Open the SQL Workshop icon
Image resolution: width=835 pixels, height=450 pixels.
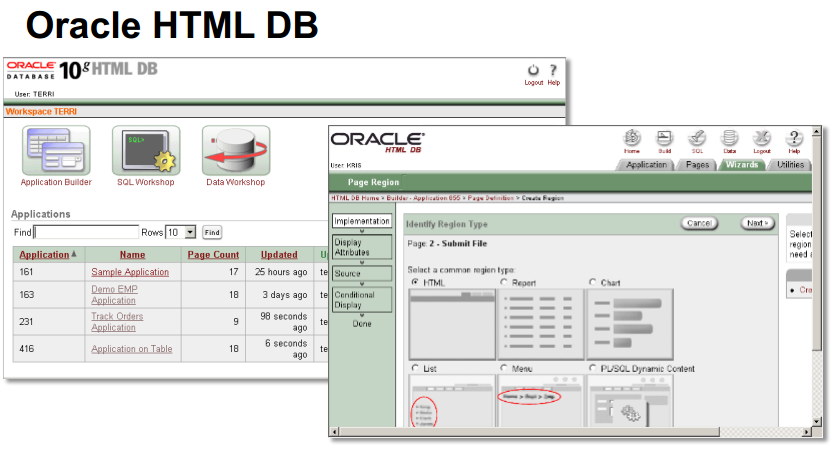click(146, 151)
